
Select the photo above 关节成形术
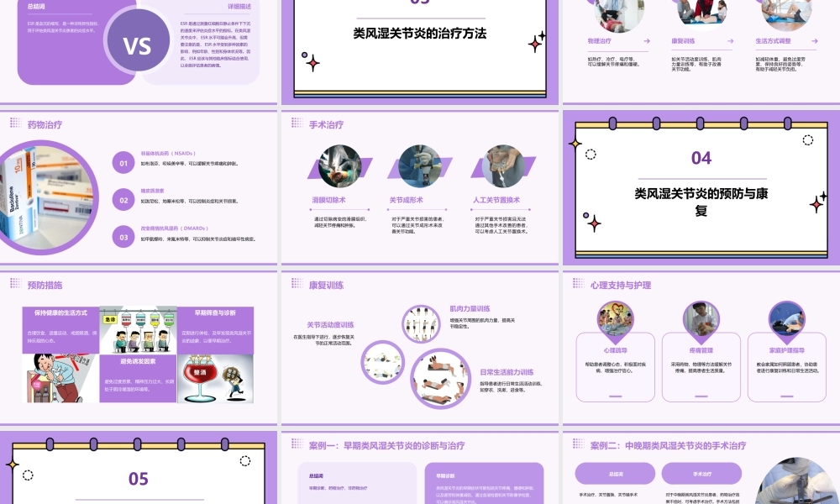pyautogui.click(x=420, y=166)
